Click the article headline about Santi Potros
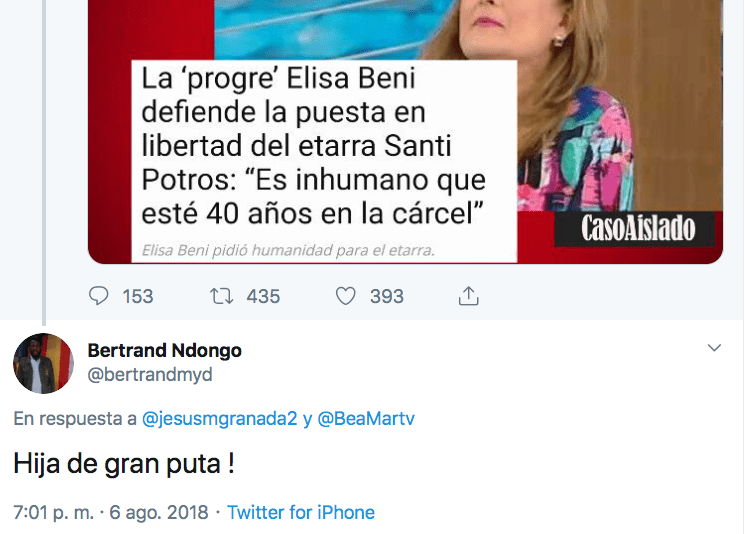745x534 pixels. point(314,146)
